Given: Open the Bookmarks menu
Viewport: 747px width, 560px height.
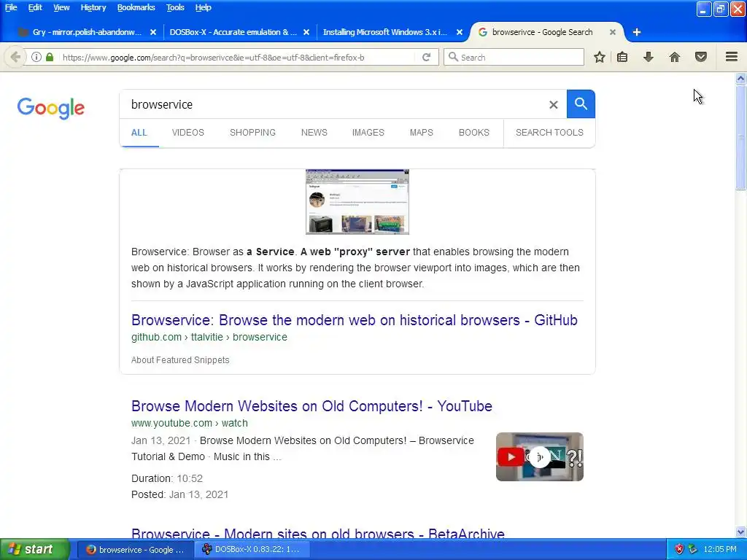Looking at the screenshot, I should point(136,7).
